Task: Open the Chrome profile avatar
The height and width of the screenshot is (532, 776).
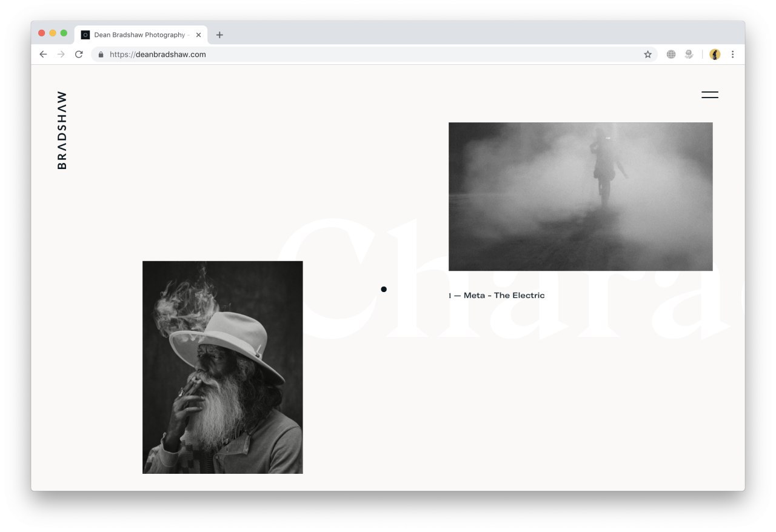Action: pyautogui.click(x=715, y=55)
